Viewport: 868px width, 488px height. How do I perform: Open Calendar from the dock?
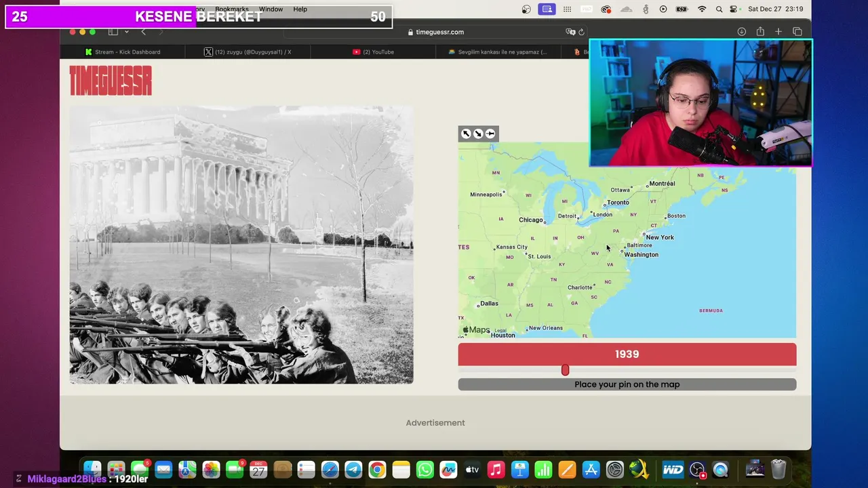[258, 469]
